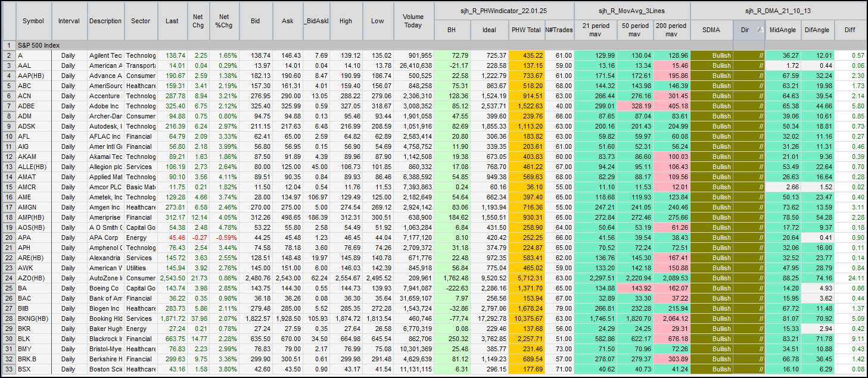Click the Boeing Co description cell
Screen dimensions: 868x378
(105, 288)
